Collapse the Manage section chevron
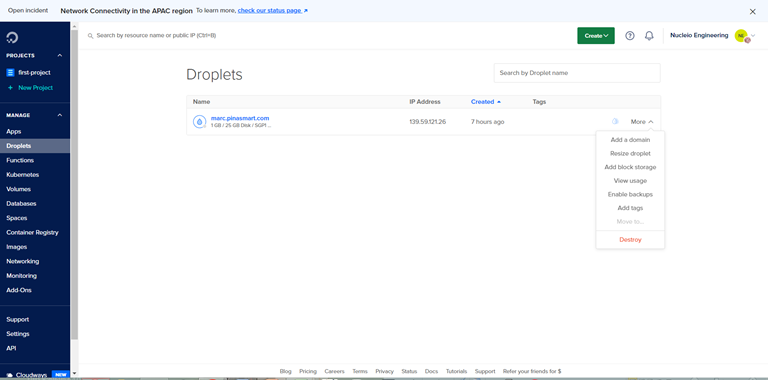The height and width of the screenshot is (380, 768). (60, 116)
